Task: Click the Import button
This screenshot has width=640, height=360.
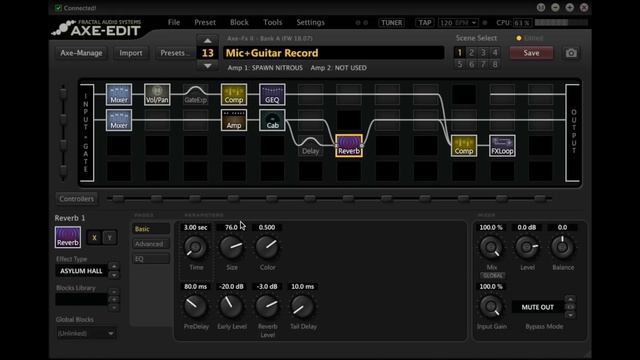Action: click(x=131, y=53)
